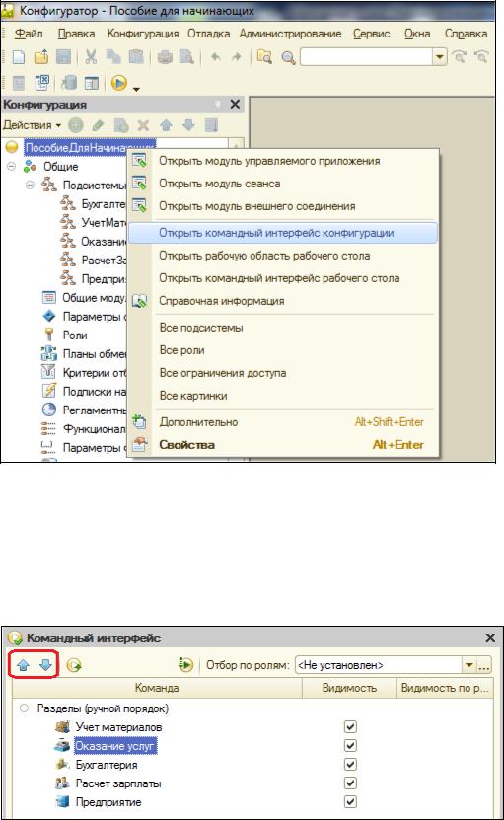This screenshot has height=820, width=504.
Task: Click the Delete X icon in configuration toolbar
Action: coord(143,125)
